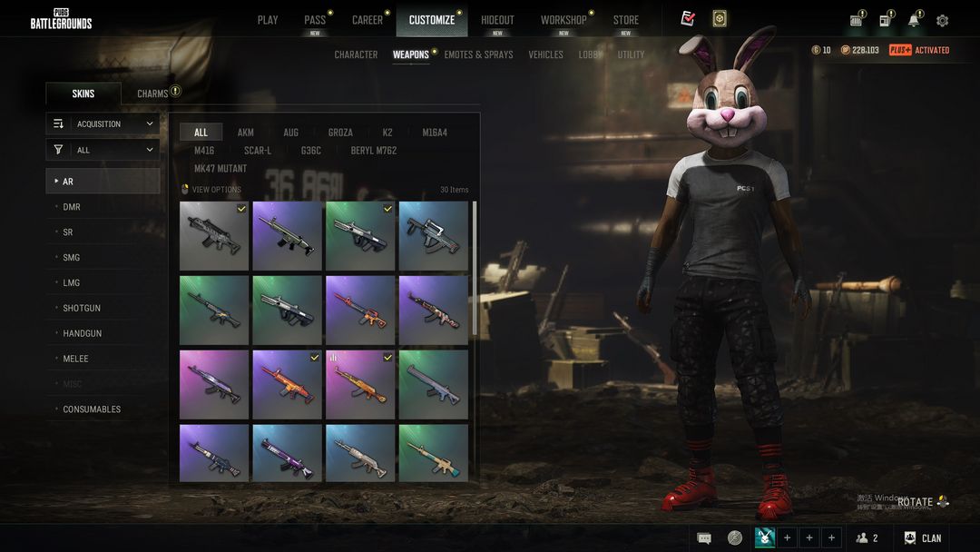Viewport: 980px width, 552px height.
Task: Click the sort icon beside Acquisition
Action: (x=58, y=123)
